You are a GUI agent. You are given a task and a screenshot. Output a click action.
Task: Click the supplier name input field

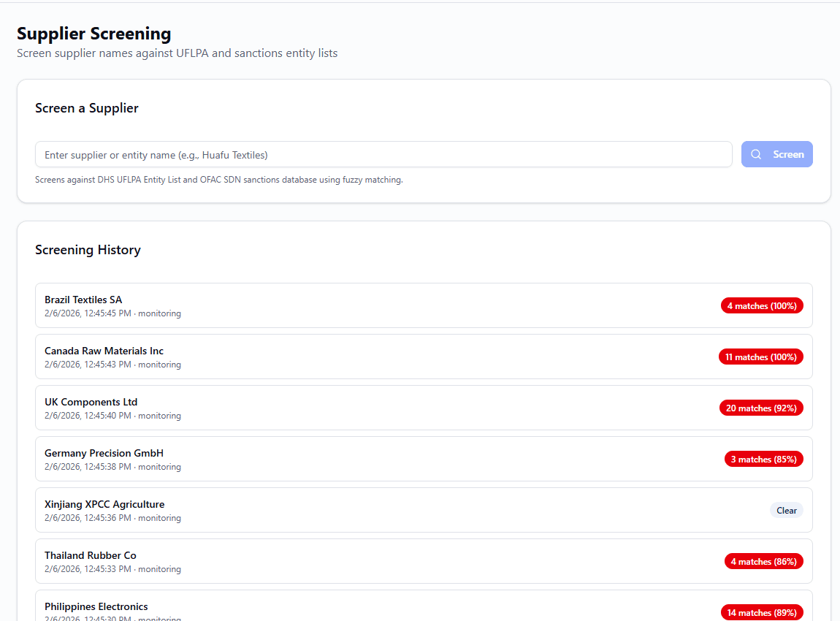point(383,154)
